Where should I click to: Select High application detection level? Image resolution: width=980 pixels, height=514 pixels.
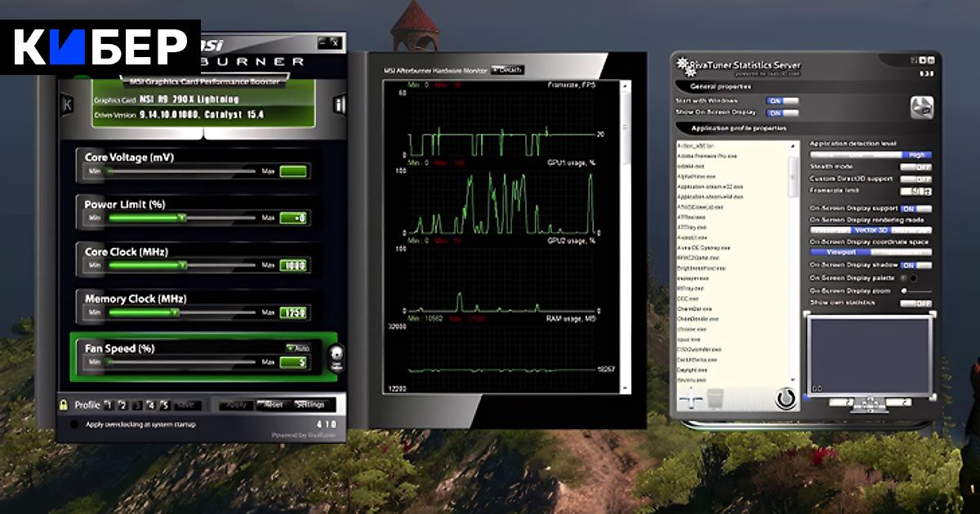click(916, 154)
